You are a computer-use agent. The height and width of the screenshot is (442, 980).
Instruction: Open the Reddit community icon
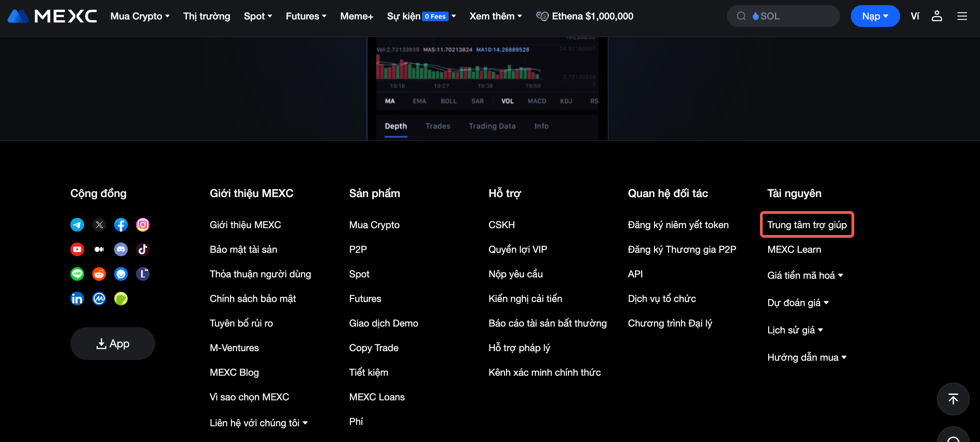(99, 274)
